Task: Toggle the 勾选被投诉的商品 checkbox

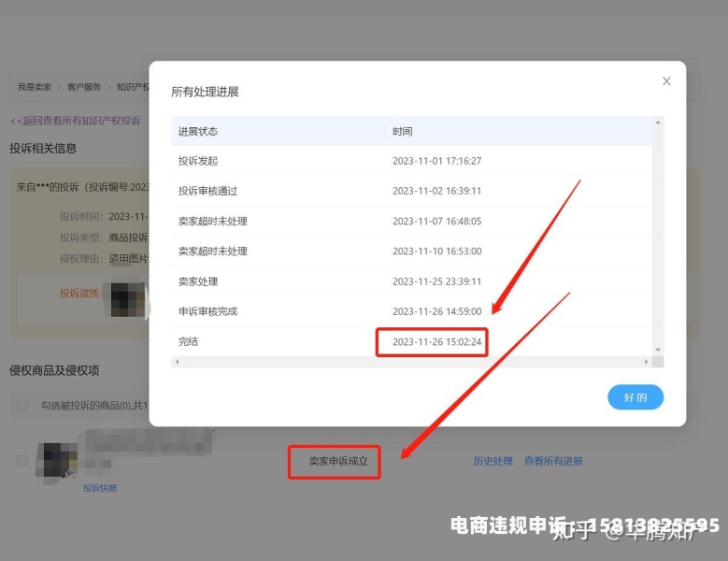Action: (21, 405)
